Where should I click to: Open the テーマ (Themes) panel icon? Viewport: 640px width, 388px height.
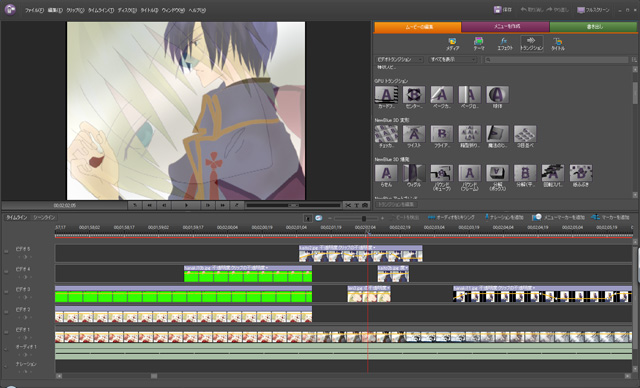point(478,44)
